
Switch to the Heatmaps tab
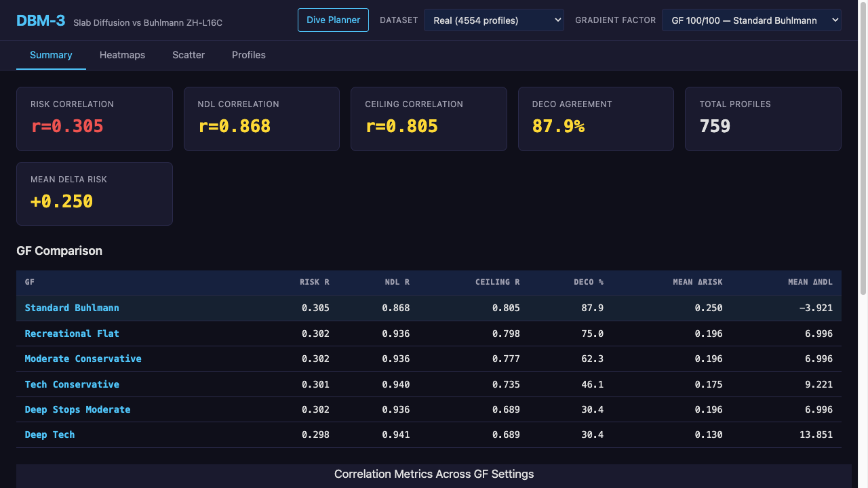click(x=122, y=55)
